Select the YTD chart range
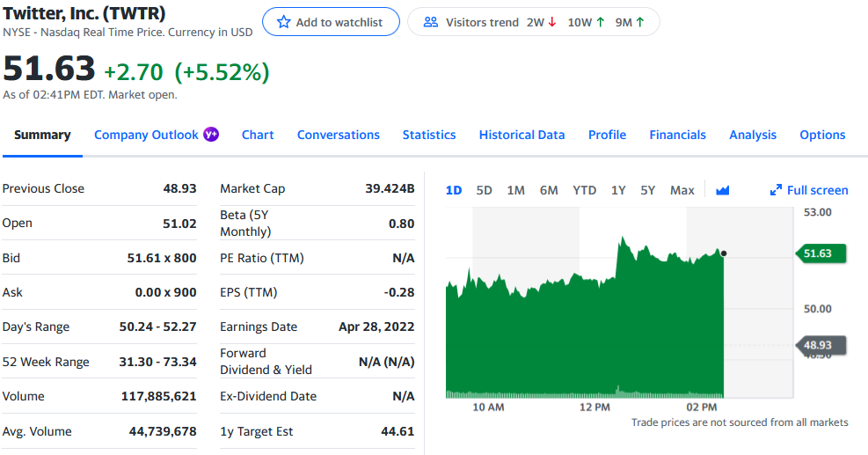 [585, 190]
